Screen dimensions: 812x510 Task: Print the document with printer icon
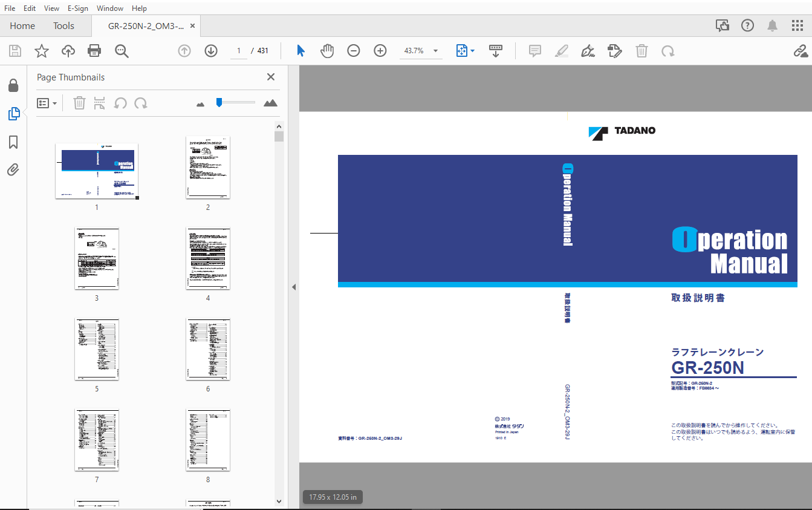pos(94,51)
